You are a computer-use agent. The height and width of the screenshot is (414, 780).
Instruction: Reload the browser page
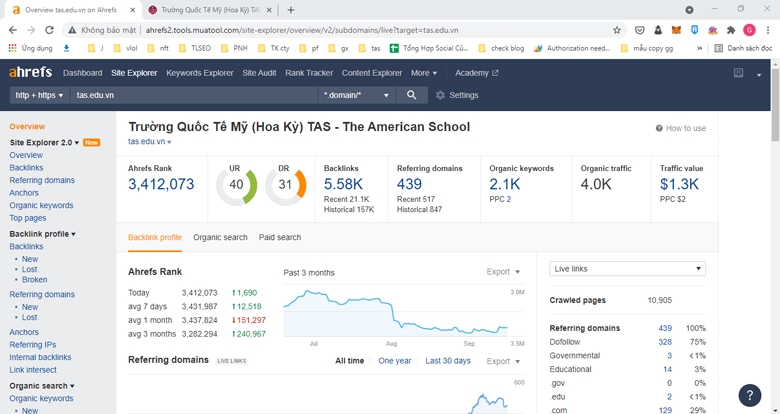click(x=49, y=30)
